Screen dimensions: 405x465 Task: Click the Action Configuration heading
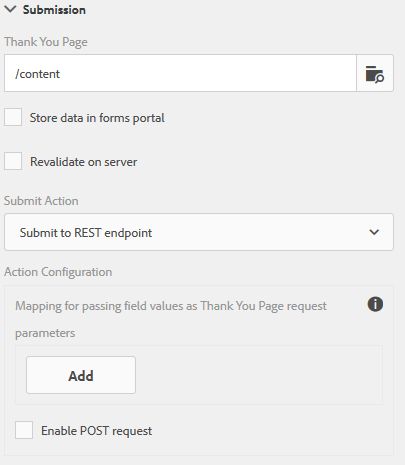58,272
